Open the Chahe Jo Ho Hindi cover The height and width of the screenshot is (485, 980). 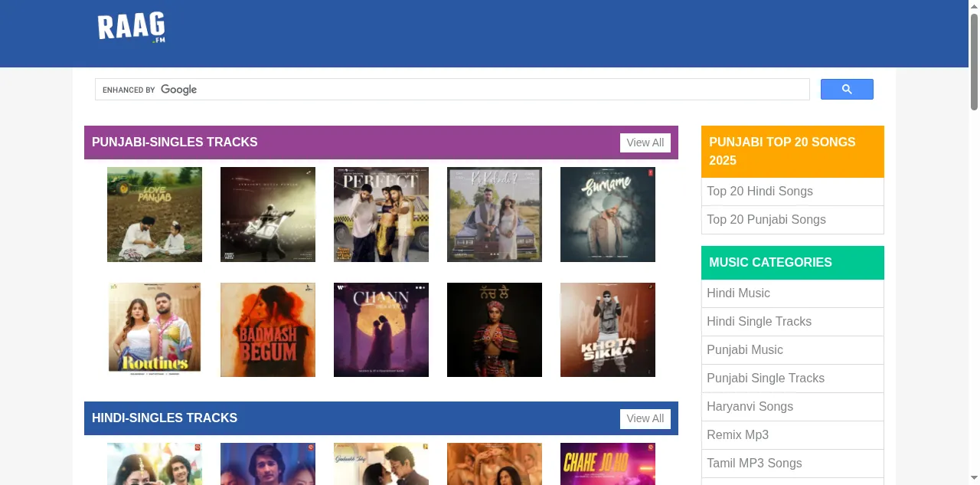pyautogui.click(x=608, y=464)
